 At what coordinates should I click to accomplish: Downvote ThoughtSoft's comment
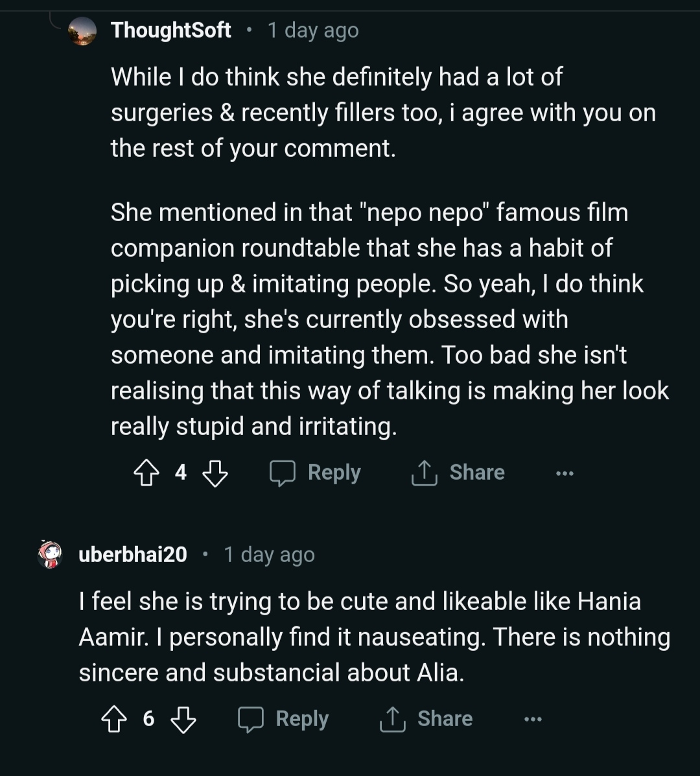click(x=215, y=472)
